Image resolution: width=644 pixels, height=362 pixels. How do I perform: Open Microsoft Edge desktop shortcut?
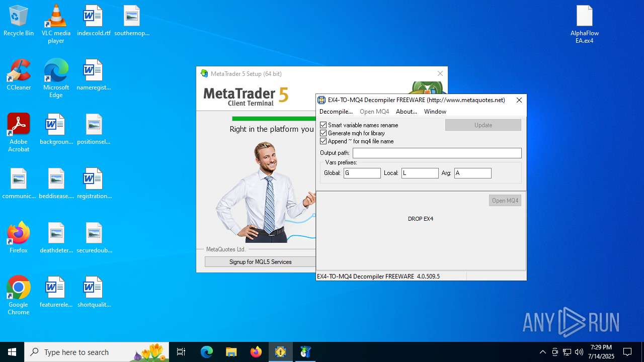56,78
